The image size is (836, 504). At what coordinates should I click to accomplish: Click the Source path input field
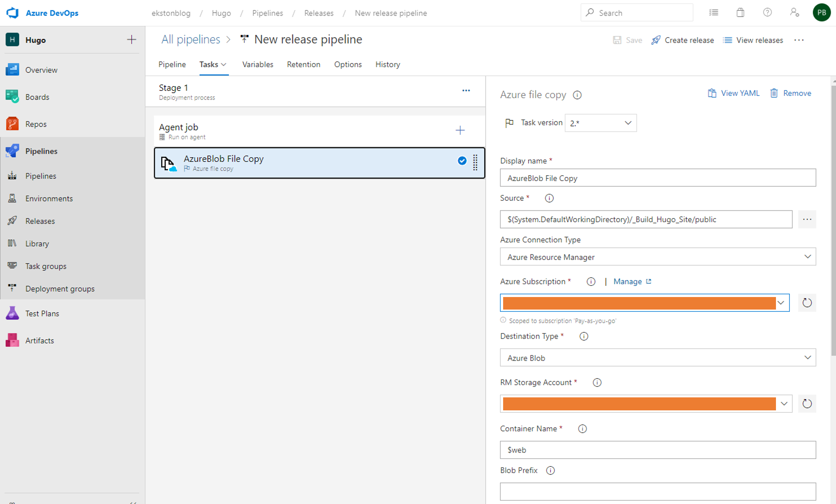pos(646,220)
